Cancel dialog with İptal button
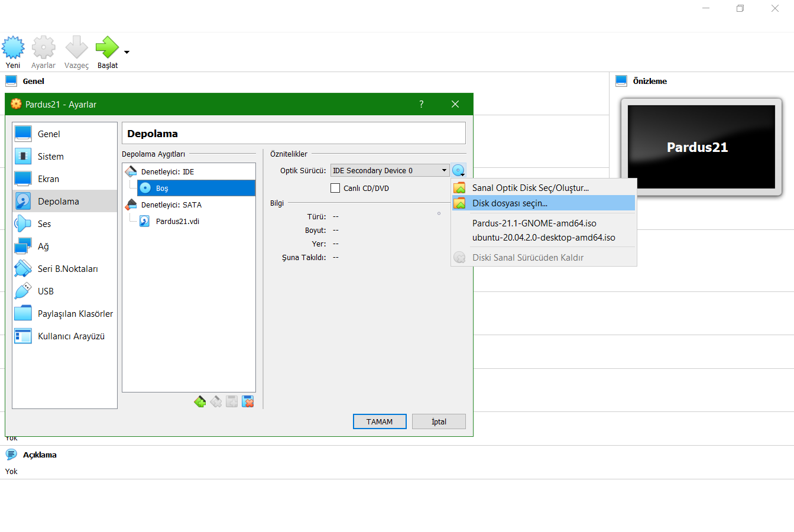This screenshot has width=794, height=532. pyautogui.click(x=439, y=421)
